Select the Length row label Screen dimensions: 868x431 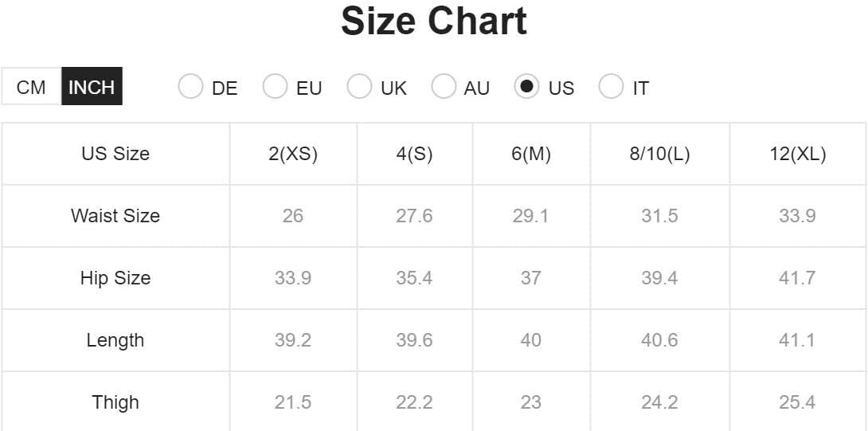[x=115, y=340]
